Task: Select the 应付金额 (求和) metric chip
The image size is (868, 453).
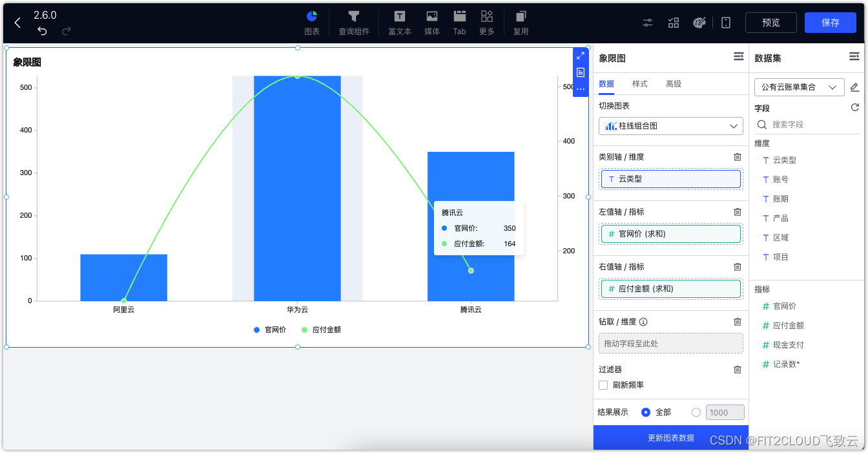Action: tap(671, 289)
